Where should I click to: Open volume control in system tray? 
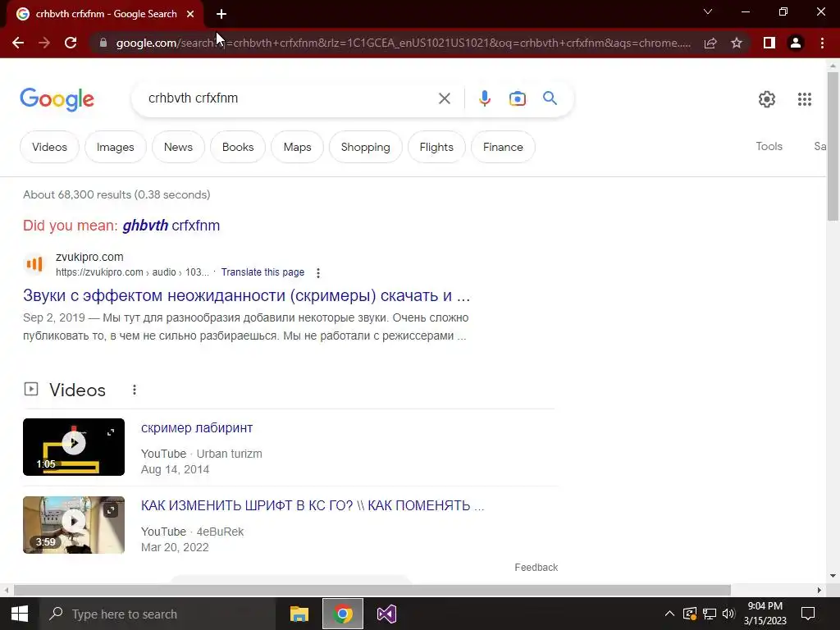[x=728, y=614]
